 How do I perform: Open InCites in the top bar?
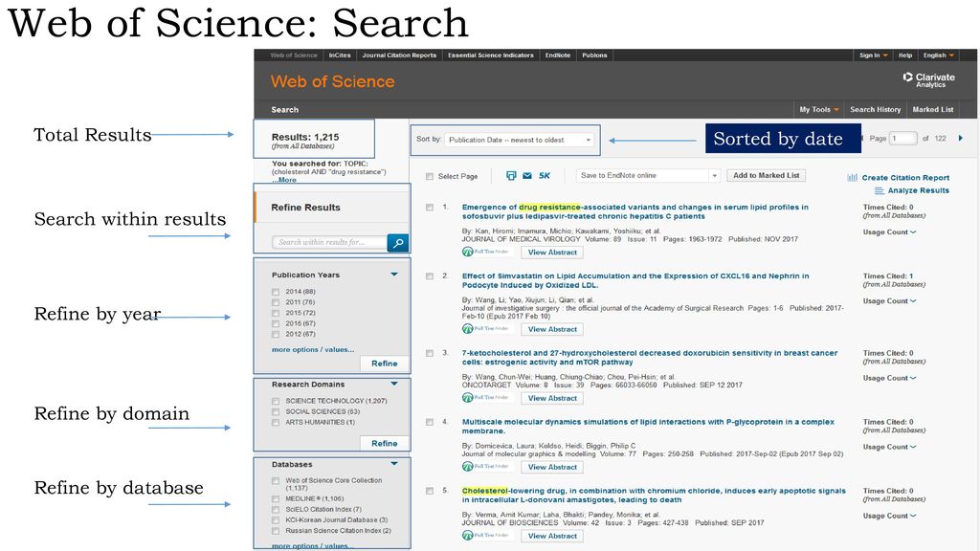click(340, 55)
